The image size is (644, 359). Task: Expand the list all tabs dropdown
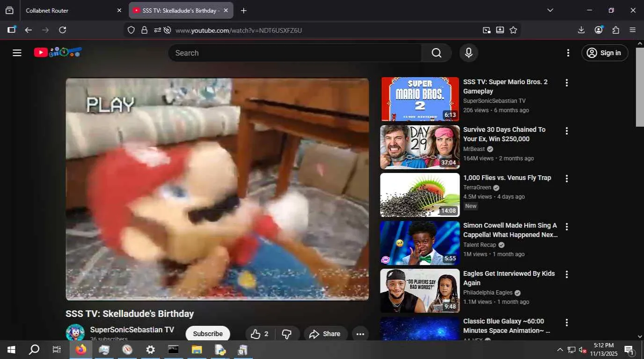(x=550, y=10)
